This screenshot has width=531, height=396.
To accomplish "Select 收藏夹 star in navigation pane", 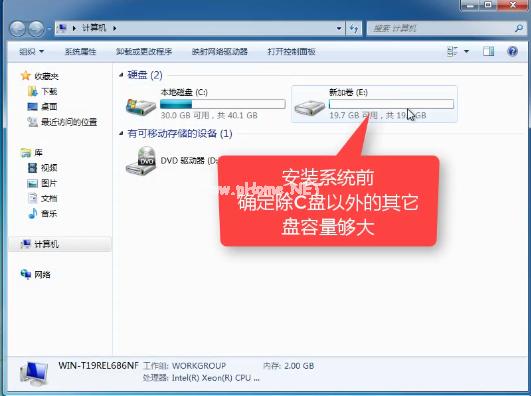I will (40, 76).
